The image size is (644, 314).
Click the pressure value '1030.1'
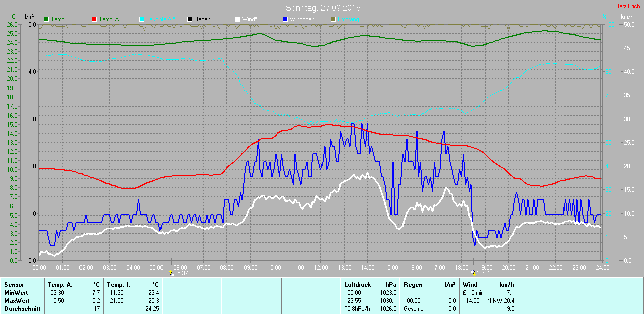click(x=388, y=301)
